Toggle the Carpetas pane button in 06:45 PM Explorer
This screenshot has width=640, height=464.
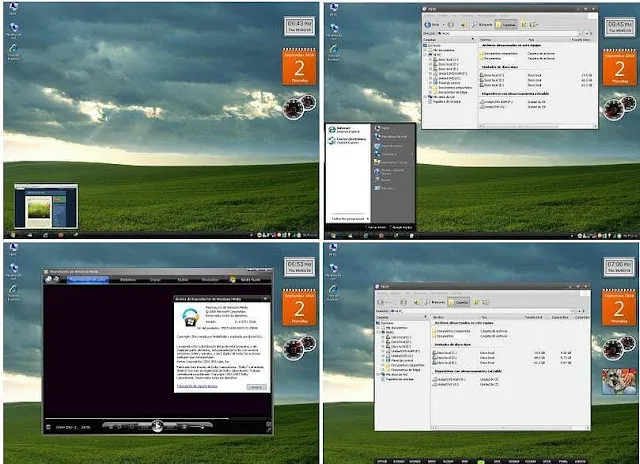pyautogui.click(x=506, y=24)
